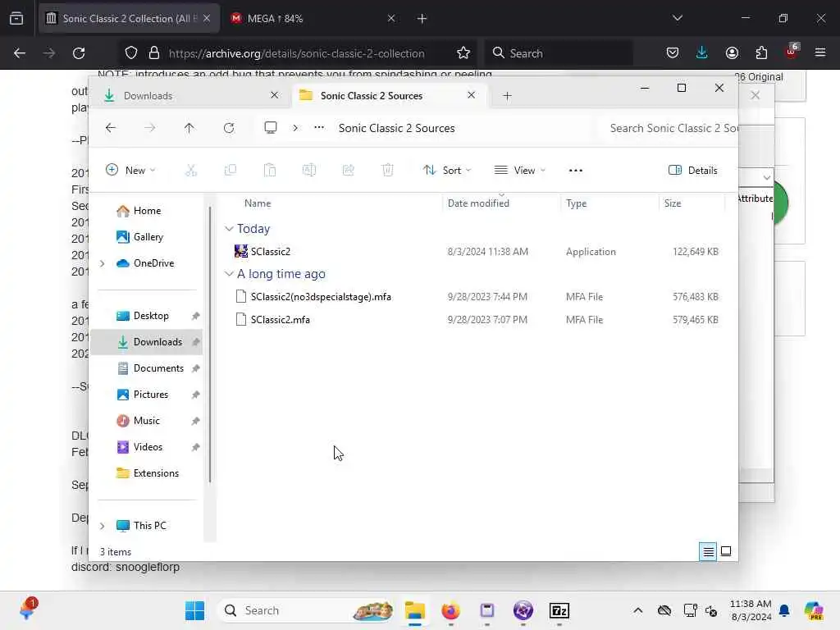Viewport: 840px width, 630px height.
Task: Go back in File Explorer
Action: coord(111,128)
